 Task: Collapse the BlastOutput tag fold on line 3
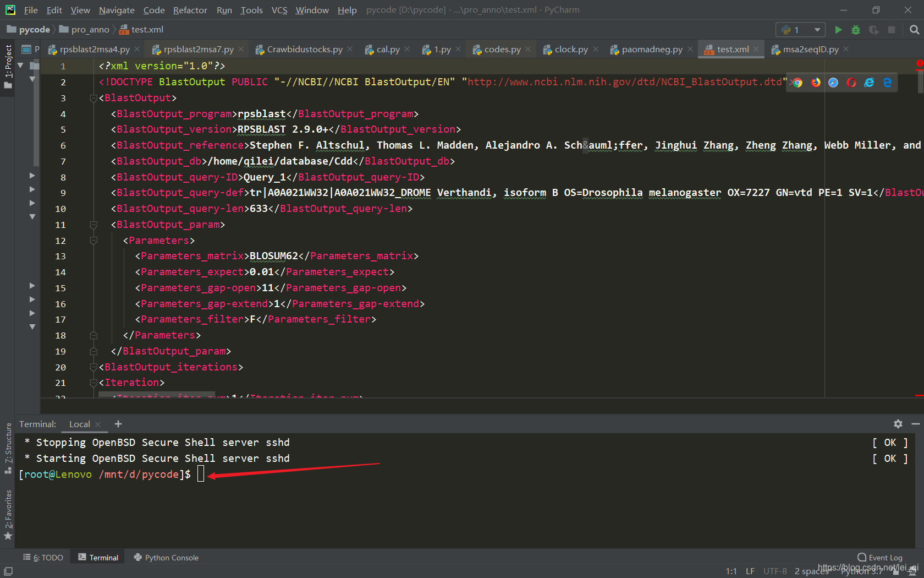(x=94, y=98)
